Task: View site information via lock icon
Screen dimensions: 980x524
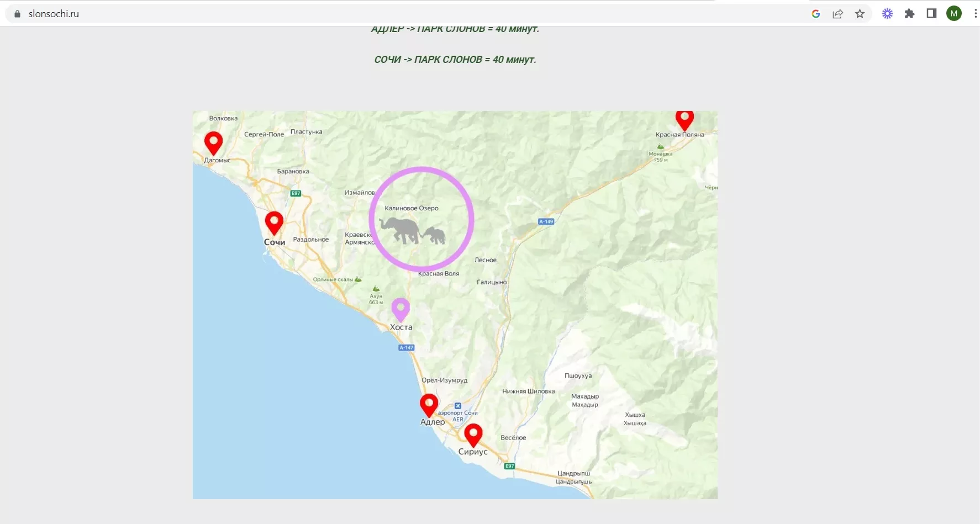Action: pyautogui.click(x=17, y=14)
